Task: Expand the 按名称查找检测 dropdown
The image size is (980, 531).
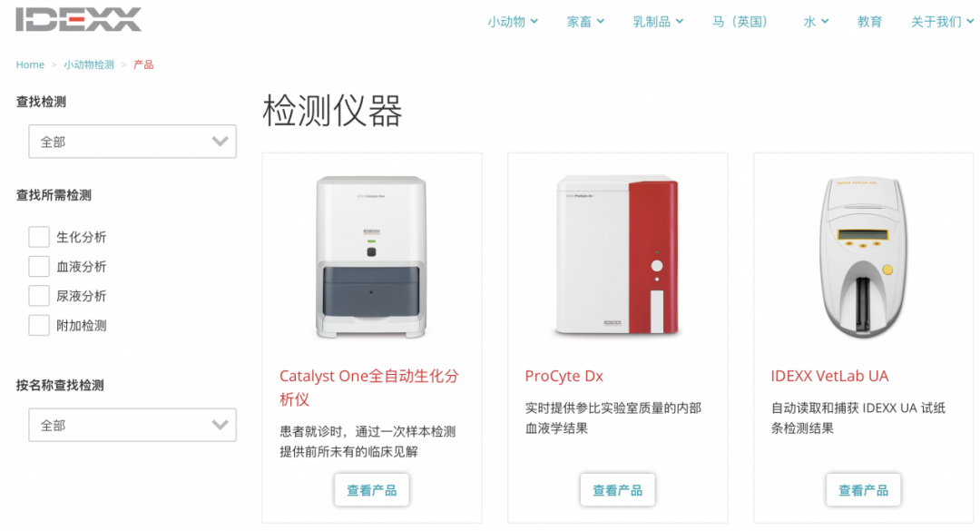Action: point(132,426)
